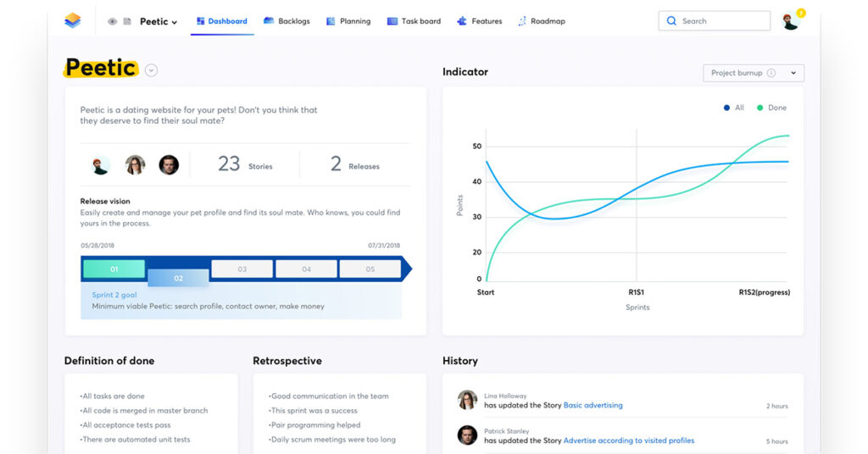
Task: Select sprint 03 on the release timeline
Action: point(242,269)
